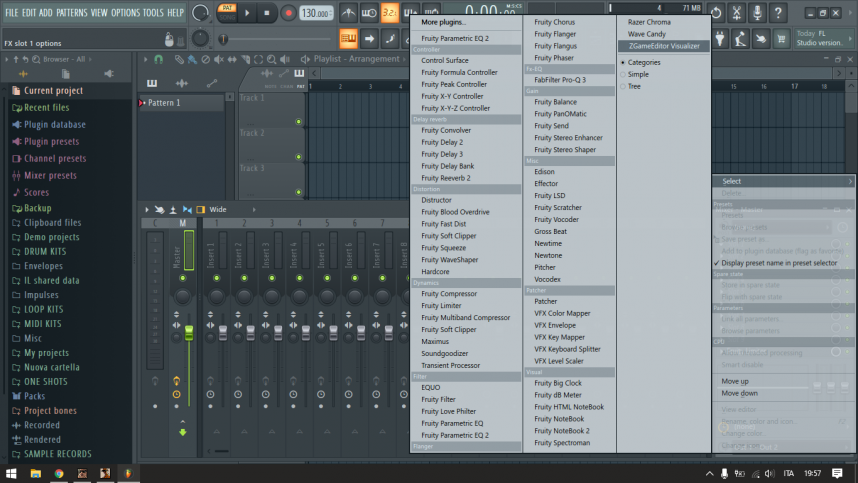Click the song position slider handle
Viewport: 858px width, 483px height.
(x=223, y=39)
